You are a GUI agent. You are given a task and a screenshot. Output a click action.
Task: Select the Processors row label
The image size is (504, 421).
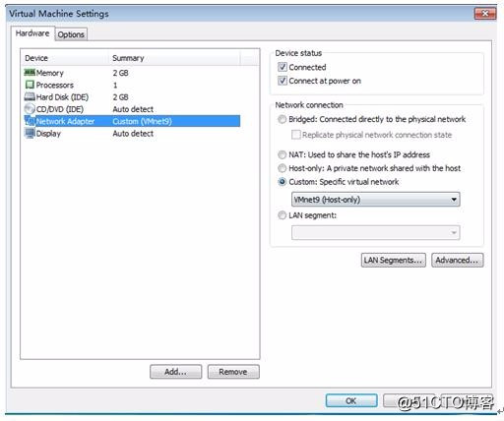[x=55, y=85]
